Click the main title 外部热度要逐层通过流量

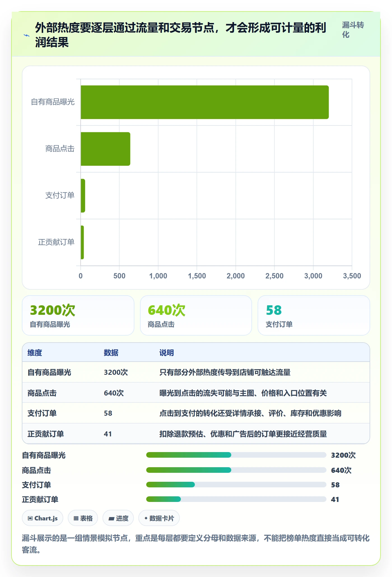click(181, 35)
